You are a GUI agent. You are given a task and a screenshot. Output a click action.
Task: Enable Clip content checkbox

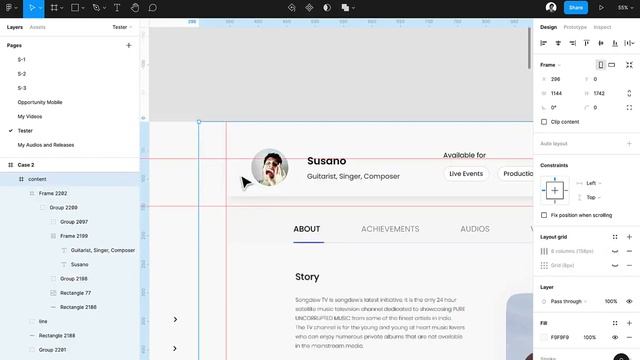(x=544, y=122)
